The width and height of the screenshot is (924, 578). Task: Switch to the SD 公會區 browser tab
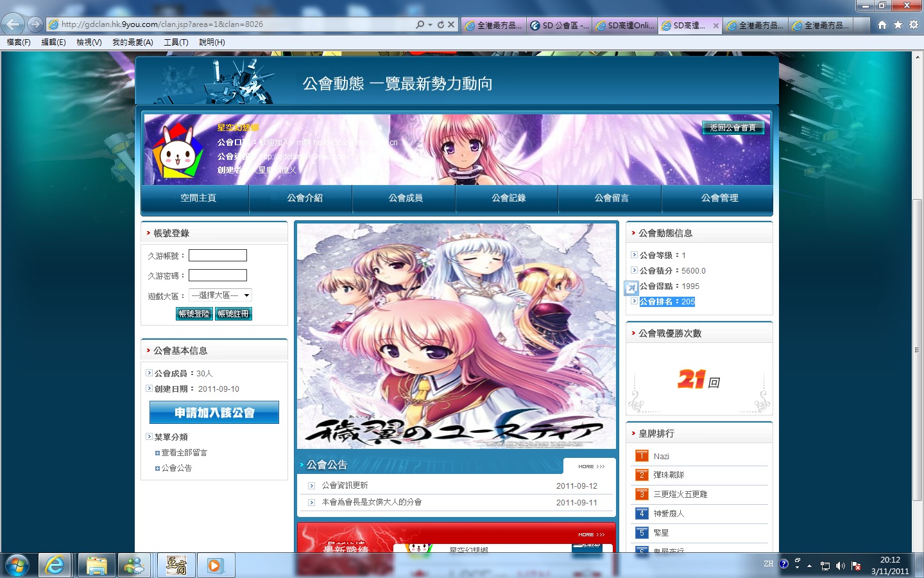(559, 26)
